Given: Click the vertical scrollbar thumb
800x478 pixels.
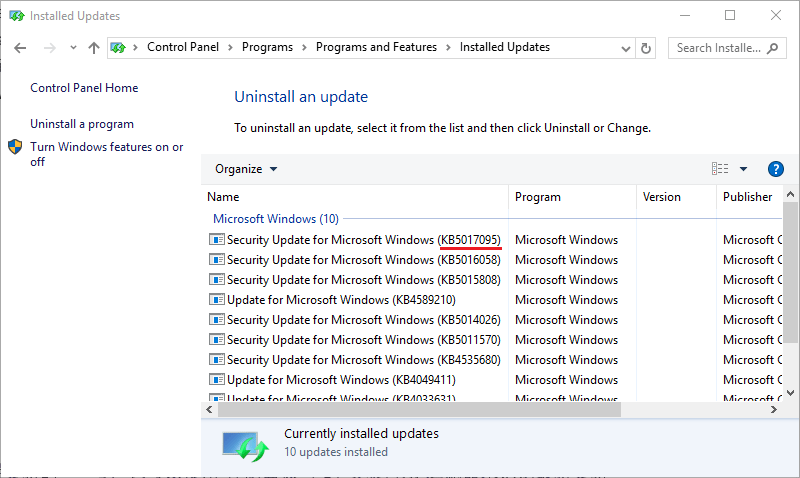Looking at the screenshot, I should 790,272.
